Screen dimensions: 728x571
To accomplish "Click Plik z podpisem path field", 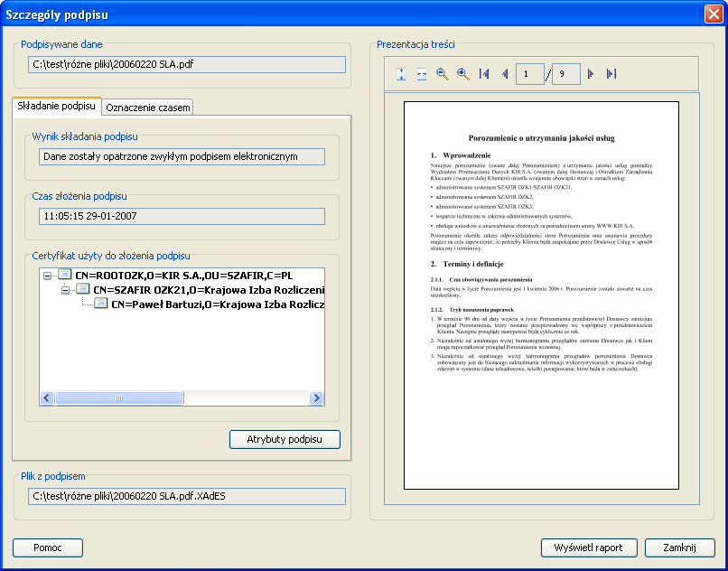I will pos(187,496).
